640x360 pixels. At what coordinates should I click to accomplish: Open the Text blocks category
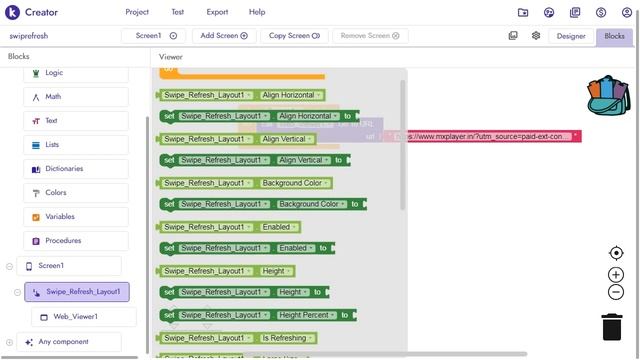(x=76, y=121)
